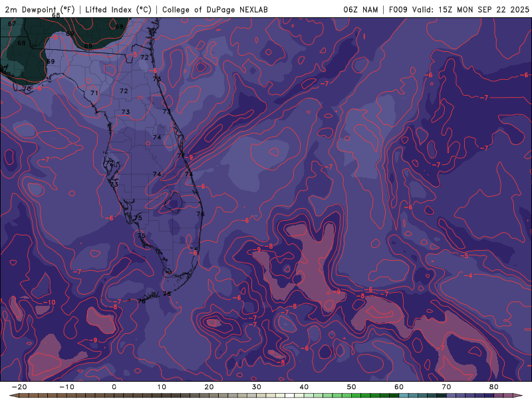Click the bright green segment of the color bar
Screen dimensions: 532x399
point(346,396)
